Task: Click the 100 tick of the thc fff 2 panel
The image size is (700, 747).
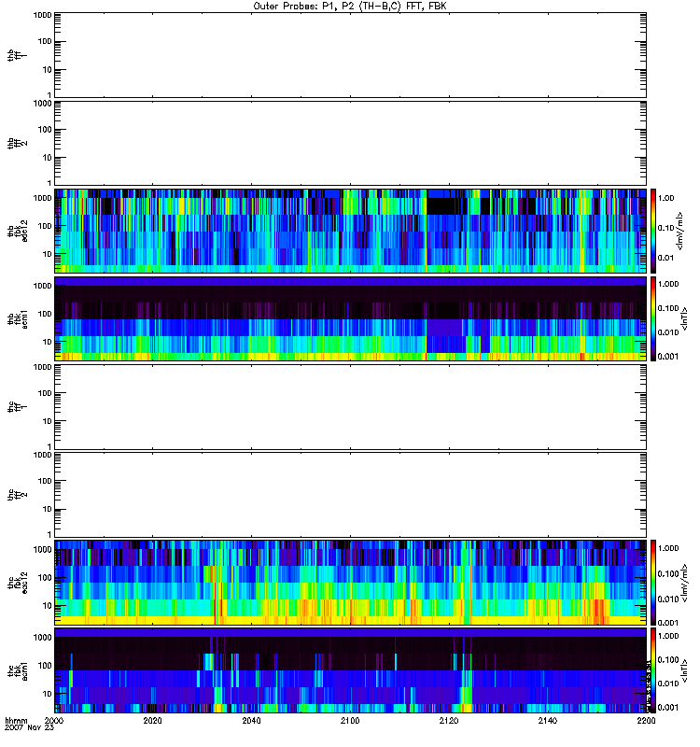Action: pos(45,481)
